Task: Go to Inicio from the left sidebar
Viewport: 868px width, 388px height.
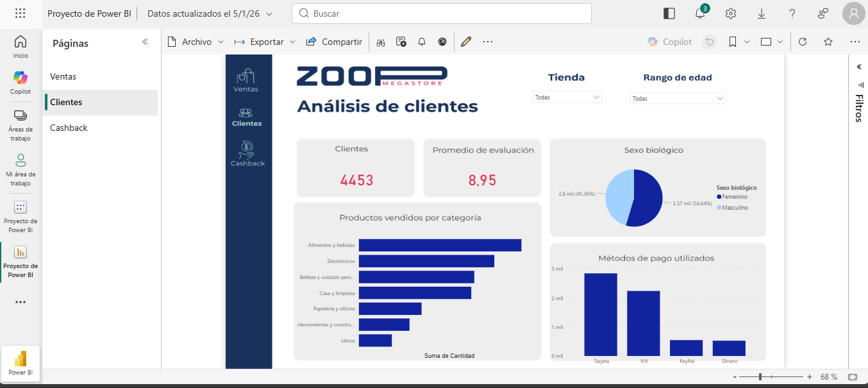Action: tap(20, 46)
